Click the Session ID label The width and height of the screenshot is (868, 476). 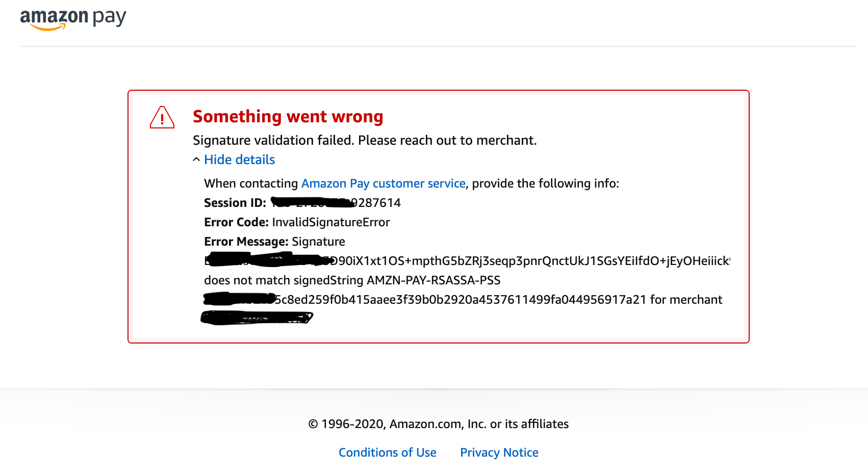(235, 203)
